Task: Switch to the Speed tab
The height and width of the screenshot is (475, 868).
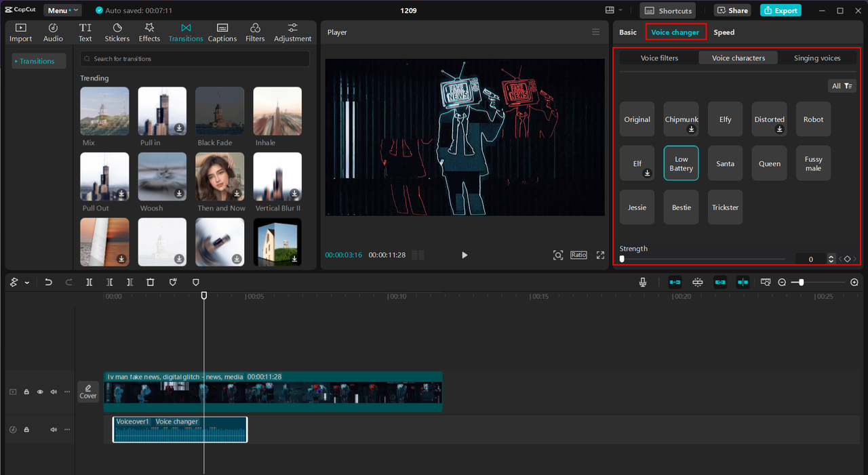Action: point(724,32)
